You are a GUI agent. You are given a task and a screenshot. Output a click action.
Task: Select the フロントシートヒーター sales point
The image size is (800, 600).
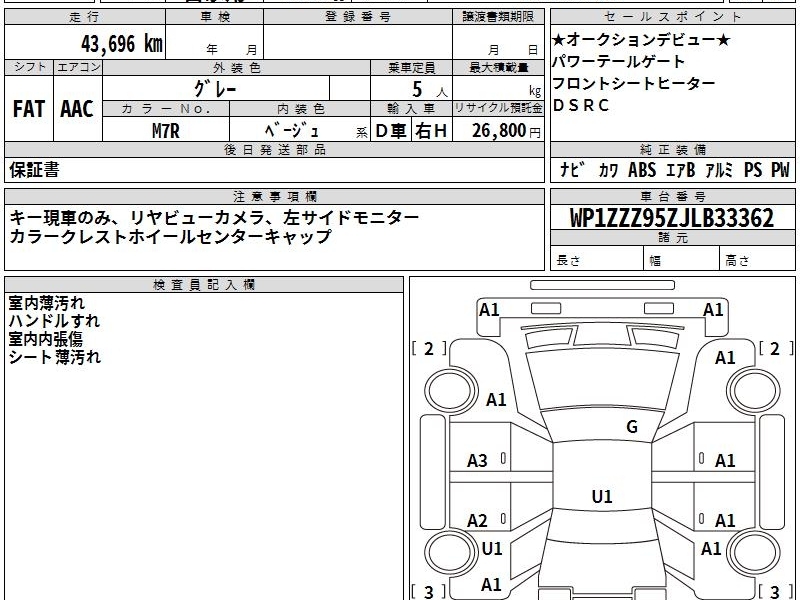coord(634,83)
